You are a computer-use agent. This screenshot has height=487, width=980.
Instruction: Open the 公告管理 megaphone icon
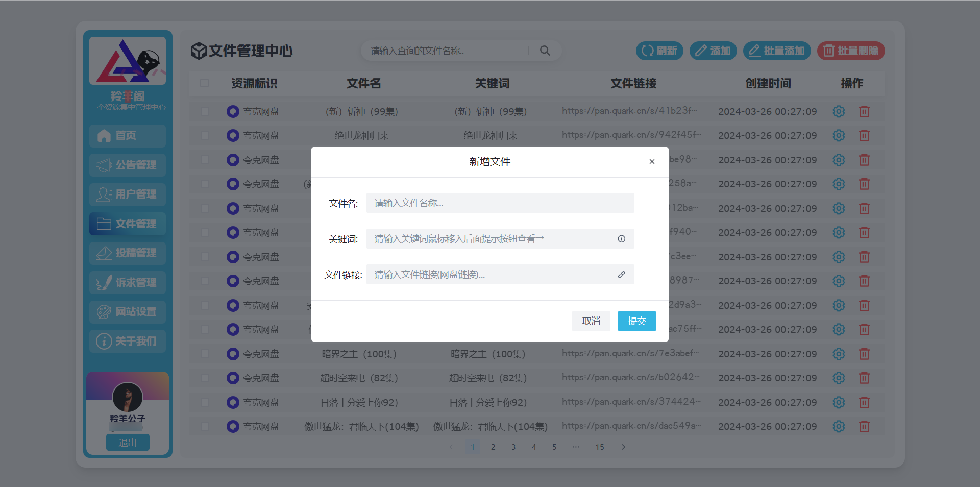pyautogui.click(x=104, y=165)
